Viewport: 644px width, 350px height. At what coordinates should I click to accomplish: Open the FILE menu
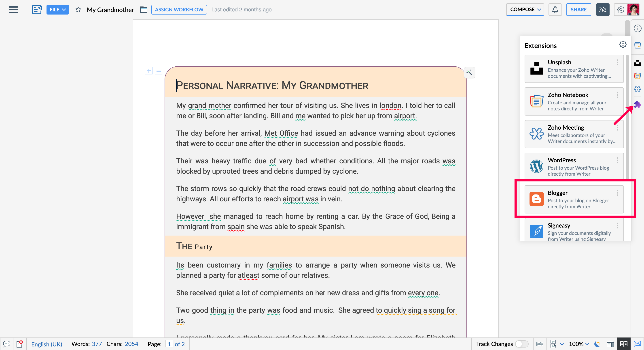point(57,9)
